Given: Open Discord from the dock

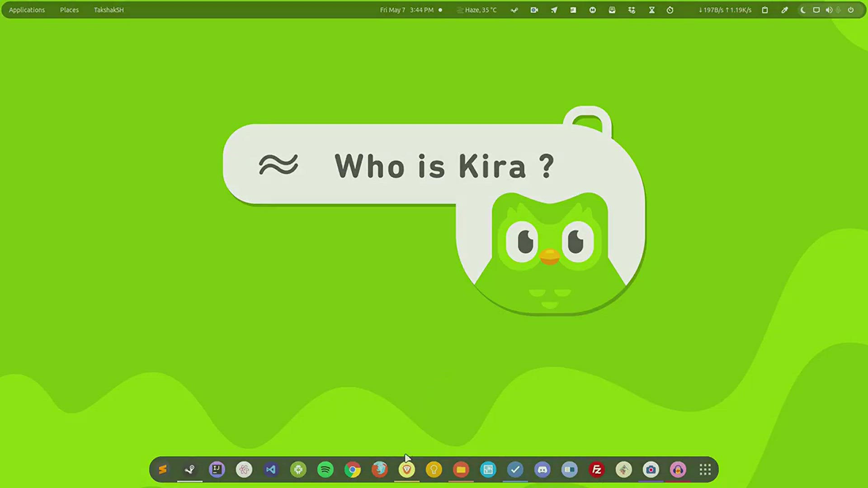Looking at the screenshot, I should [x=542, y=470].
